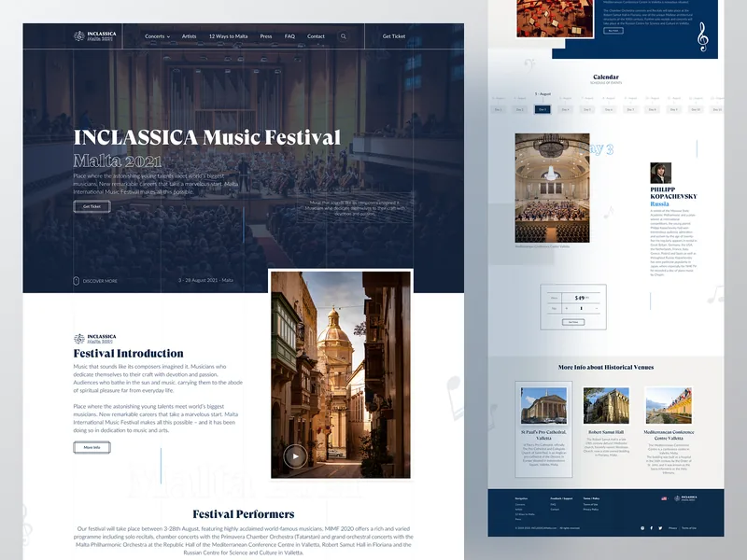Screen dimensions: 747x560
Task: Click the INCLASSICA logo in the footer
Action: [x=685, y=498]
